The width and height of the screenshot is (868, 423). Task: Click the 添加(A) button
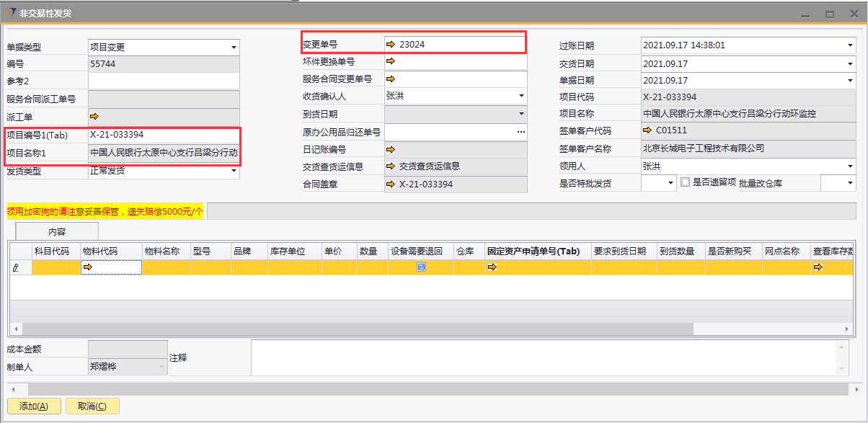[34, 406]
